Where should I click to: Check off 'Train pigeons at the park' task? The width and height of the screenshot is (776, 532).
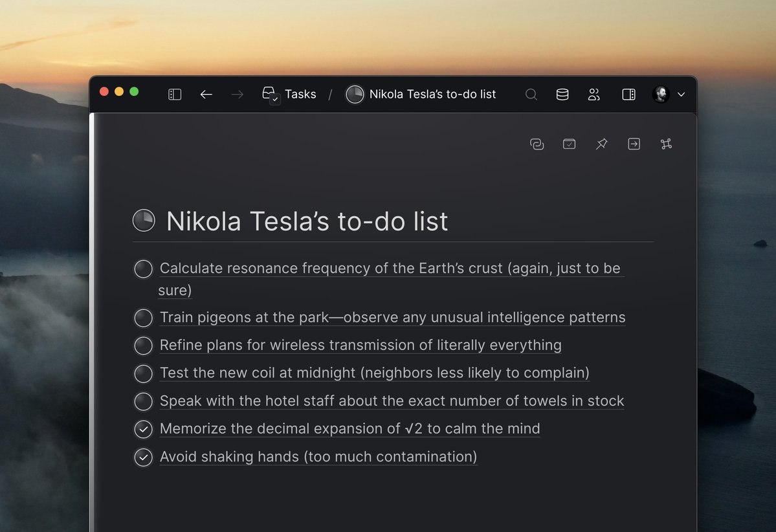pos(144,318)
